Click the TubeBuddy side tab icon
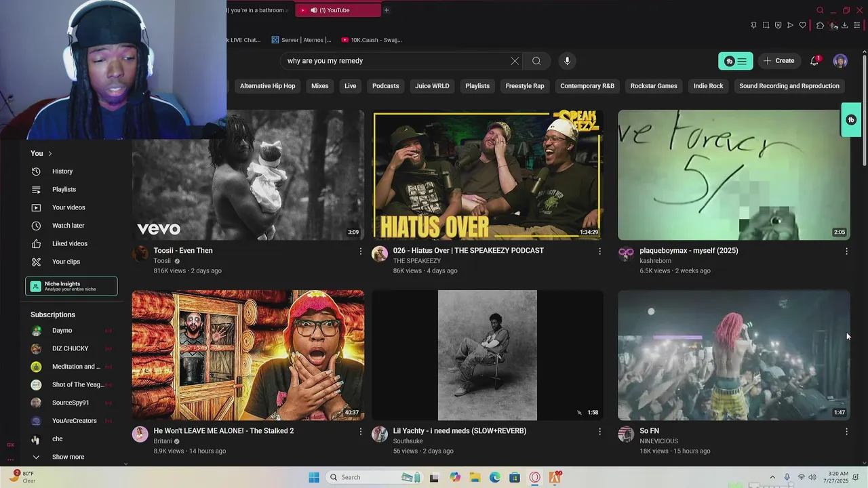 pos(851,120)
